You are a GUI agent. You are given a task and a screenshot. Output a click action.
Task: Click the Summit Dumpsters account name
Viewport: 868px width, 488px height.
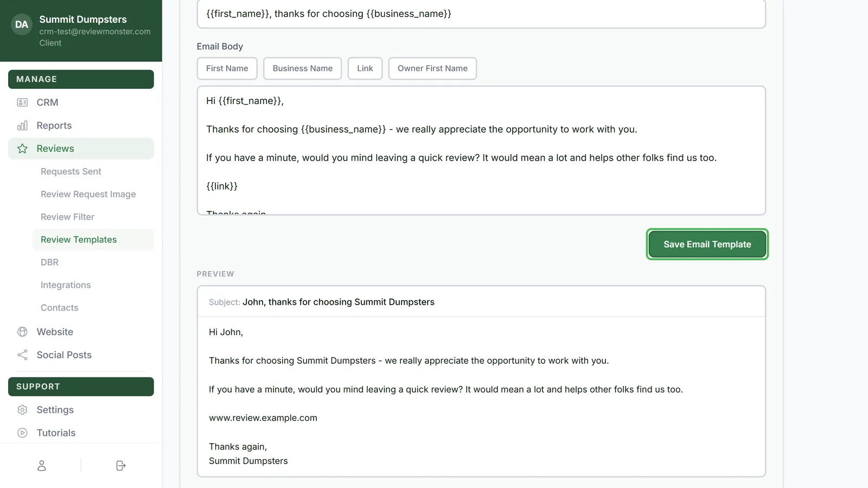(x=83, y=20)
